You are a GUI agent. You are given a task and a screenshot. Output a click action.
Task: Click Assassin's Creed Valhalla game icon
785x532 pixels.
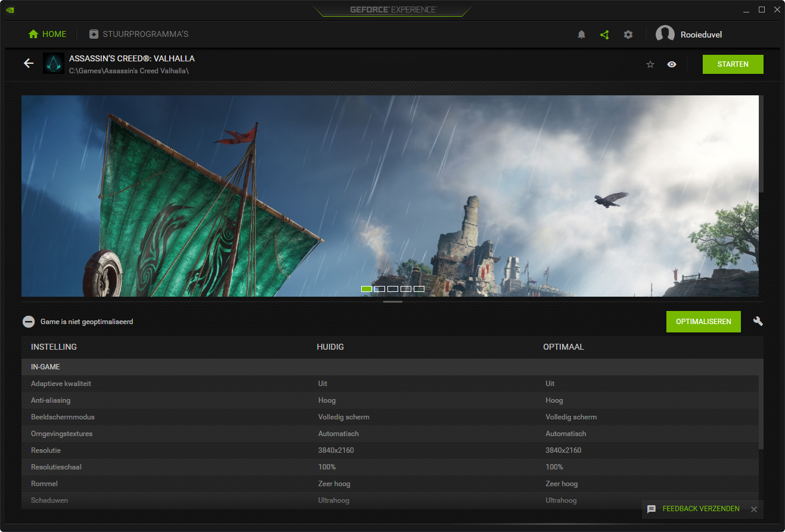[x=54, y=63]
